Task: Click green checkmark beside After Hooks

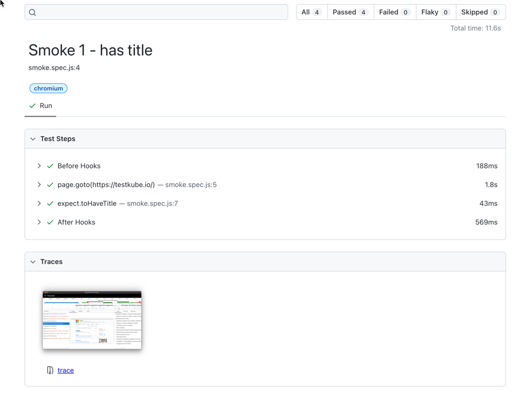Action: (x=50, y=222)
